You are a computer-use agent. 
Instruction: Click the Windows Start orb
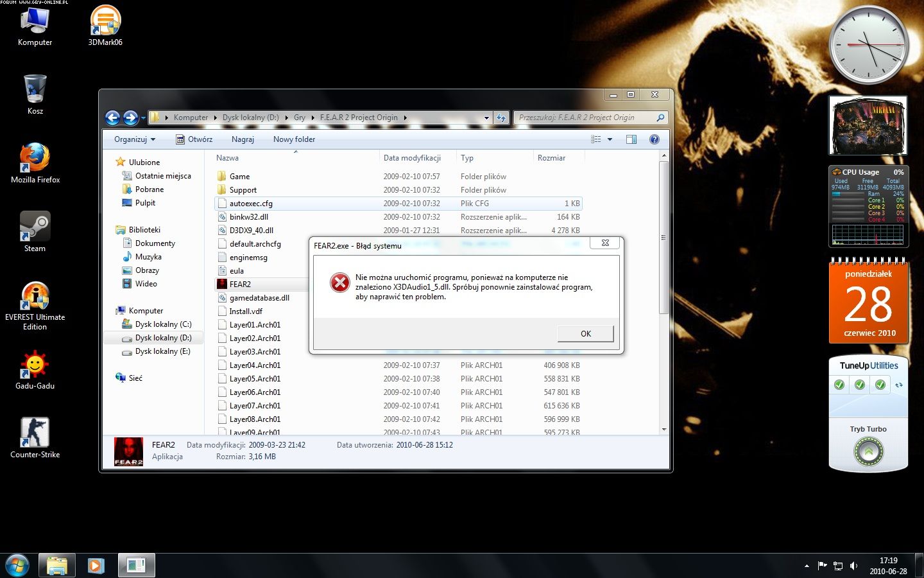(x=17, y=566)
